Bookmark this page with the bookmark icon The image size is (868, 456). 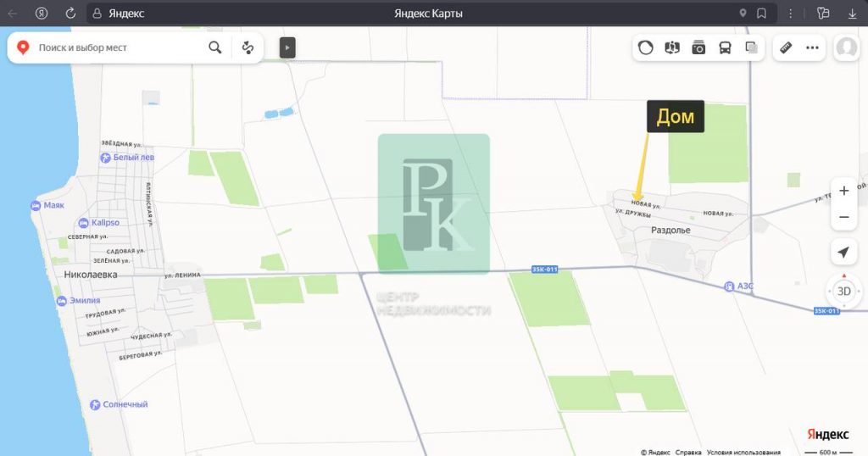coord(762,14)
